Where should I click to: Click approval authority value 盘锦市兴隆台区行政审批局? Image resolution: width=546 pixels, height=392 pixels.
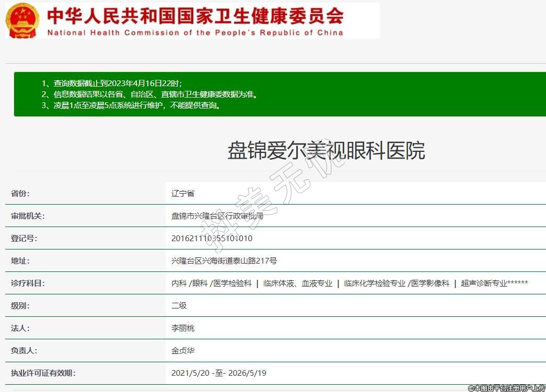(217, 216)
